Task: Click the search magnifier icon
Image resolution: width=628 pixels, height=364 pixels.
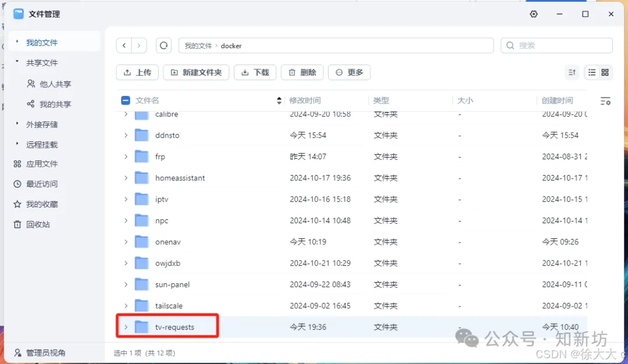Action: [x=510, y=46]
